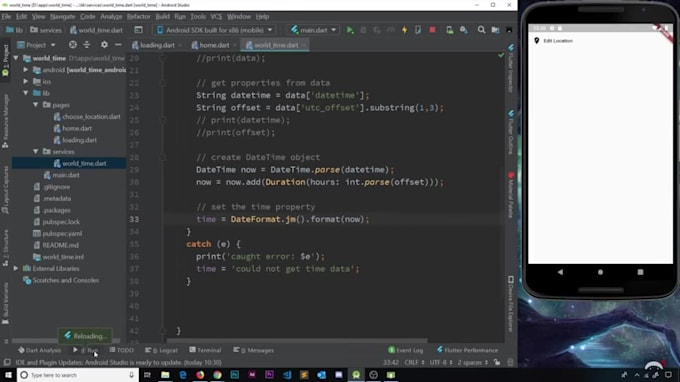Open Flutter Outline side panel

pos(511,132)
